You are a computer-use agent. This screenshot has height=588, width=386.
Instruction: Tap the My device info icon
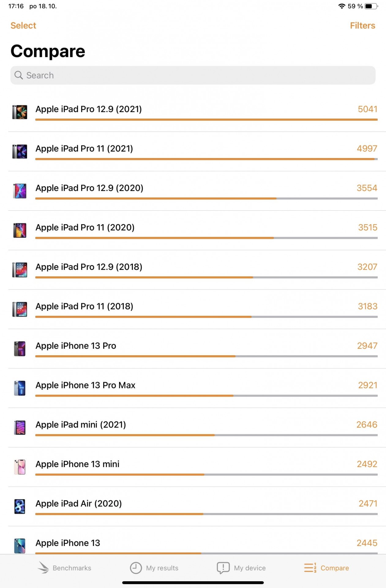coord(223,568)
